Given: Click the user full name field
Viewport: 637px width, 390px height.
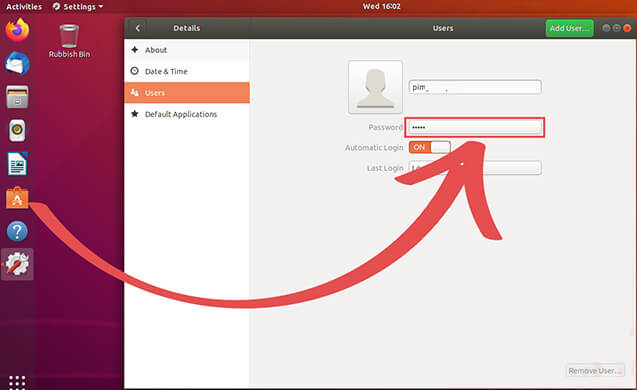Looking at the screenshot, I should coord(475,87).
